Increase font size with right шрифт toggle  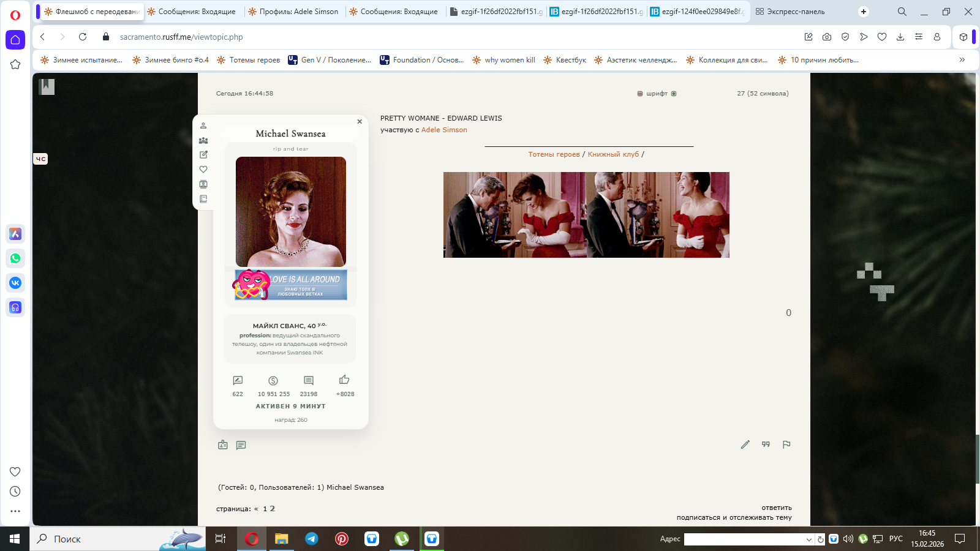click(674, 94)
